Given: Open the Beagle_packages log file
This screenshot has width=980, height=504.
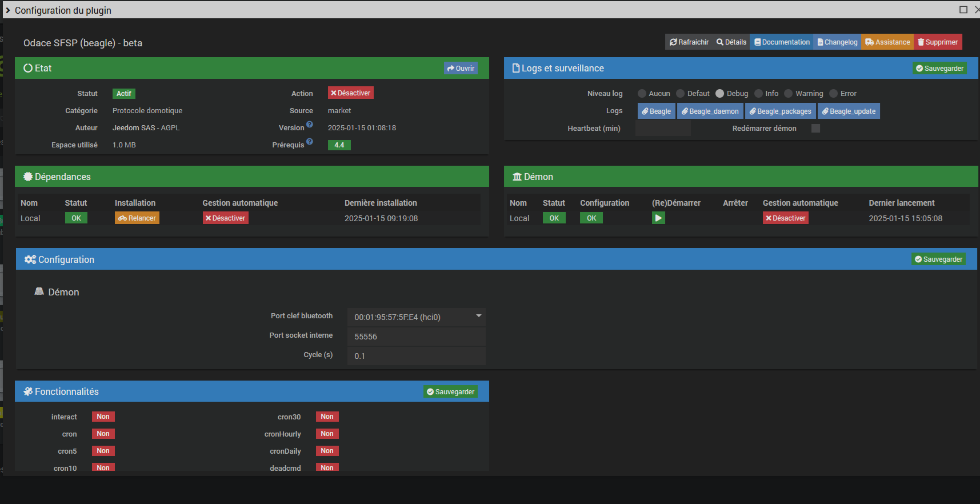Looking at the screenshot, I should [780, 111].
